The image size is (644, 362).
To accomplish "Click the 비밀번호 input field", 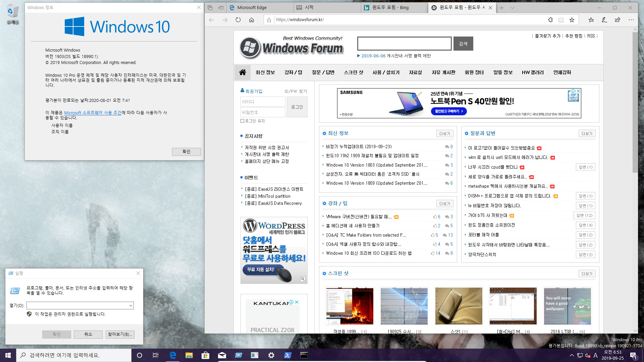I will coord(263,112).
